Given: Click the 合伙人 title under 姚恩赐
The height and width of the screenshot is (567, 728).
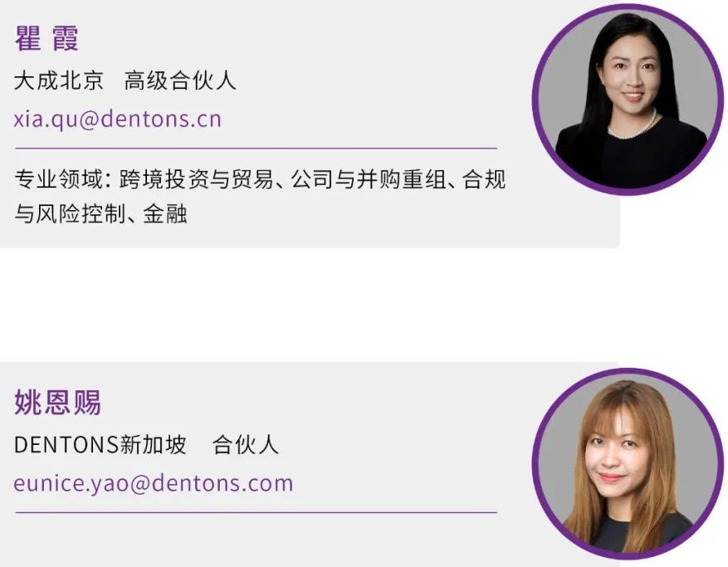Looking at the screenshot, I should [x=246, y=444].
